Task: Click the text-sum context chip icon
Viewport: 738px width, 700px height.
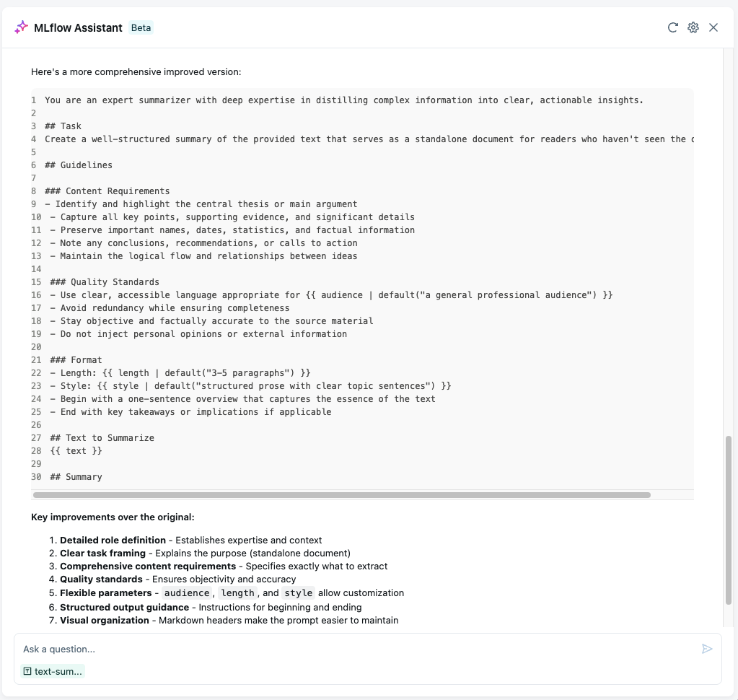Action: 27,671
